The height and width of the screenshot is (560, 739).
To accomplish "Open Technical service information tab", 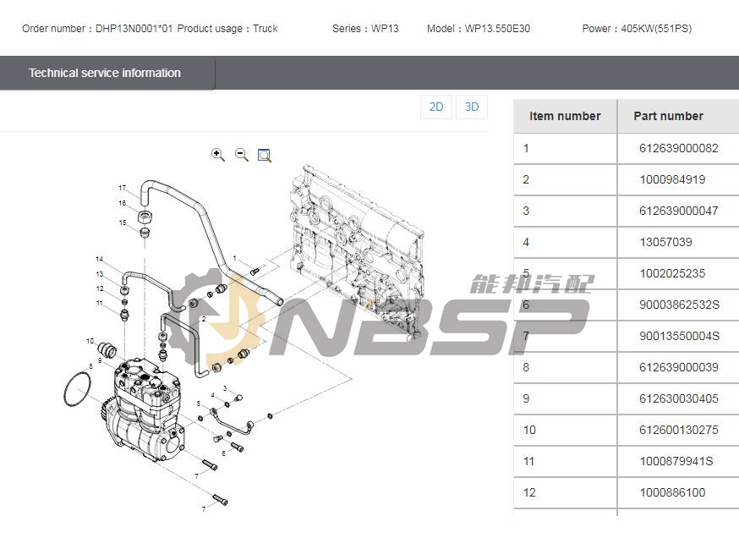I will [x=105, y=74].
